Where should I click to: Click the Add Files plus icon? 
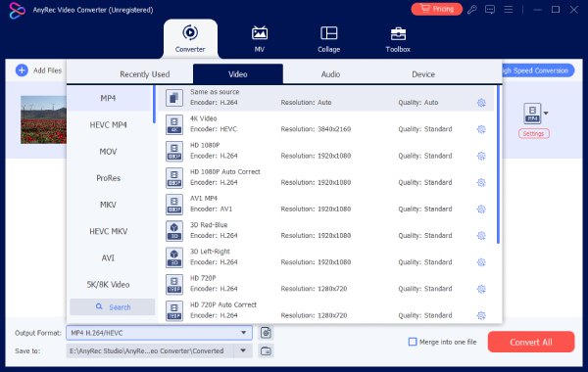pos(22,70)
